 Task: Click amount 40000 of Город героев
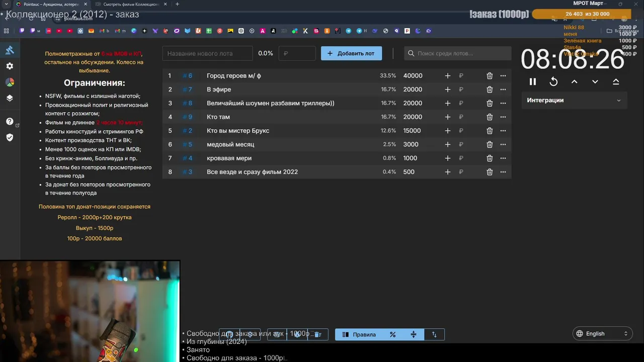(413, 76)
